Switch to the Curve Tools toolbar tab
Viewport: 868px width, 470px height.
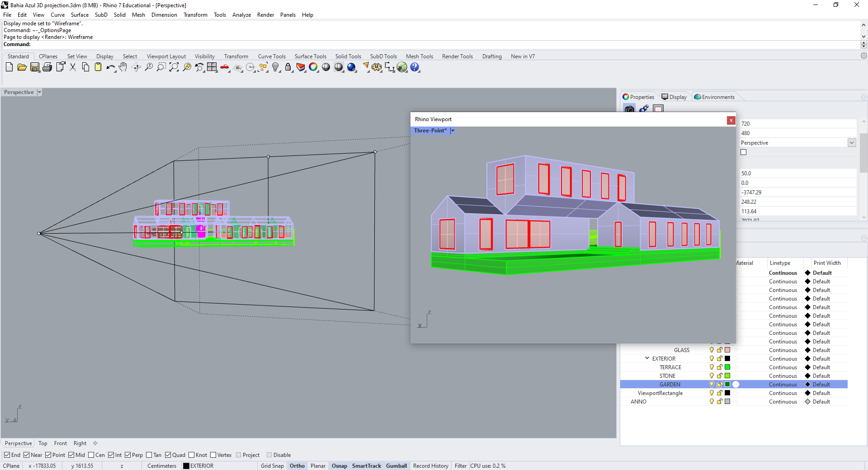[x=272, y=56]
